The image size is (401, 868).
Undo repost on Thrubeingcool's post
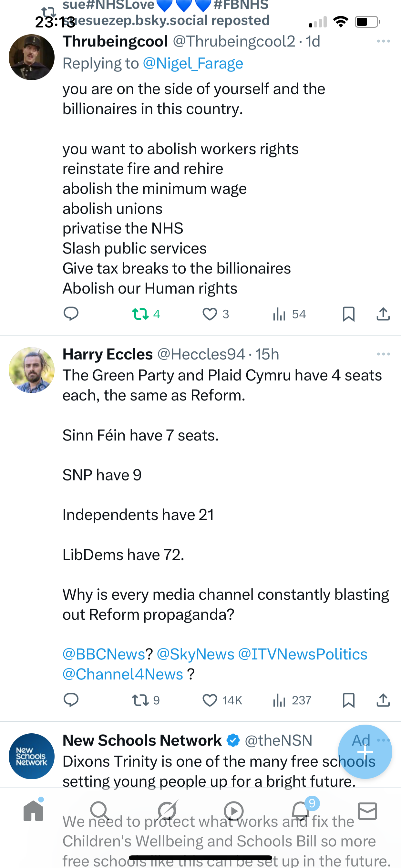coord(140,314)
